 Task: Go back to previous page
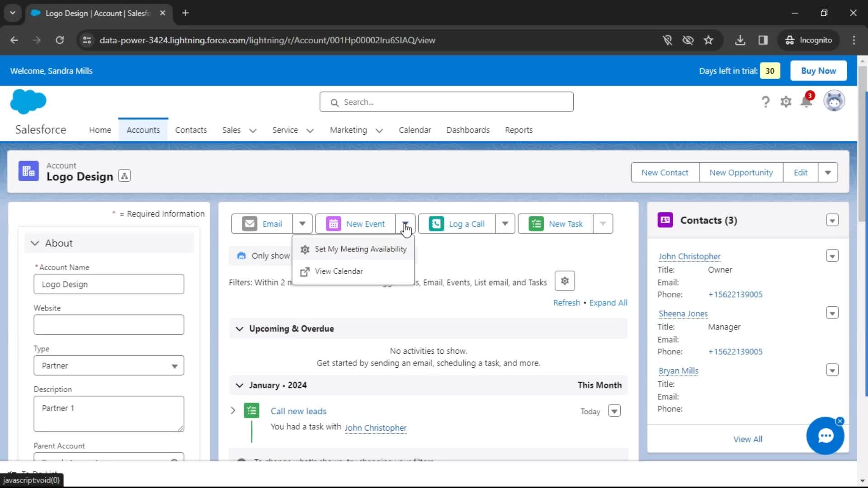coord(14,40)
